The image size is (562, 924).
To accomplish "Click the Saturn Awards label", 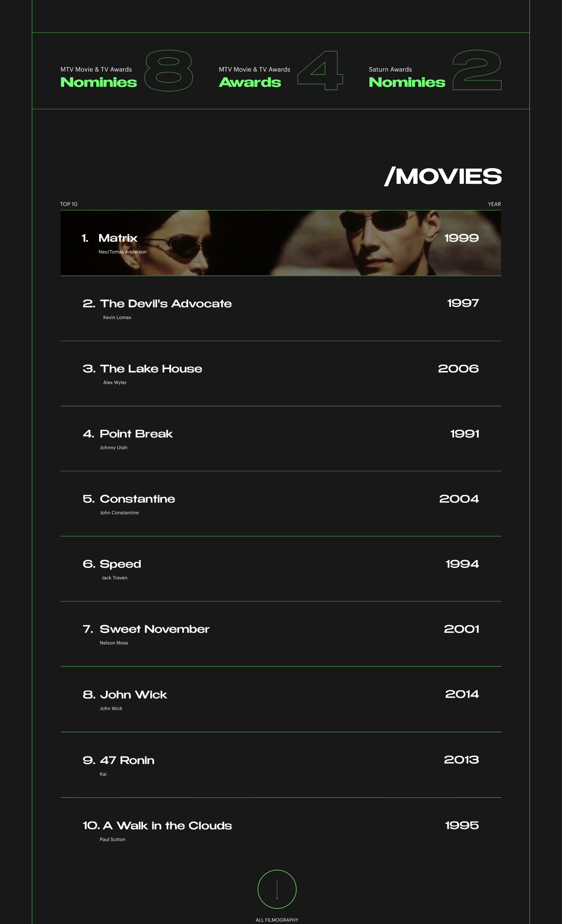I will pos(390,69).
